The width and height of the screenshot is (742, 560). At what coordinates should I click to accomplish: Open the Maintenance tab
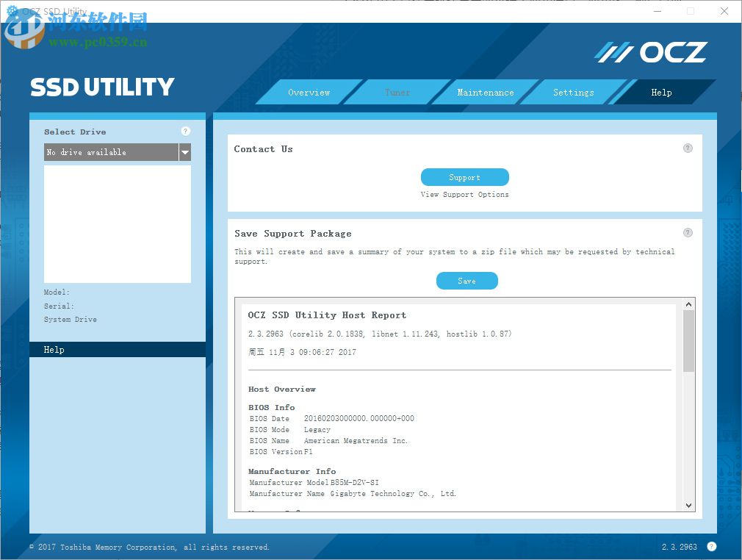pyautogui.click(x=485, y=92)
